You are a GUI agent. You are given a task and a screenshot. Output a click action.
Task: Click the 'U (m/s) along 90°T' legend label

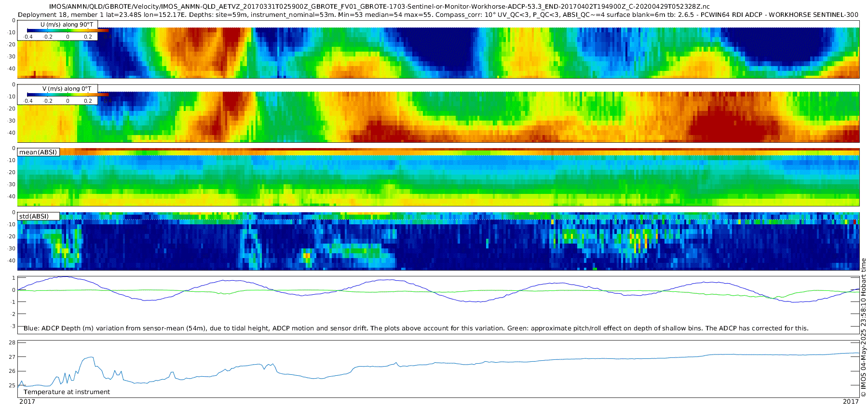67,25
